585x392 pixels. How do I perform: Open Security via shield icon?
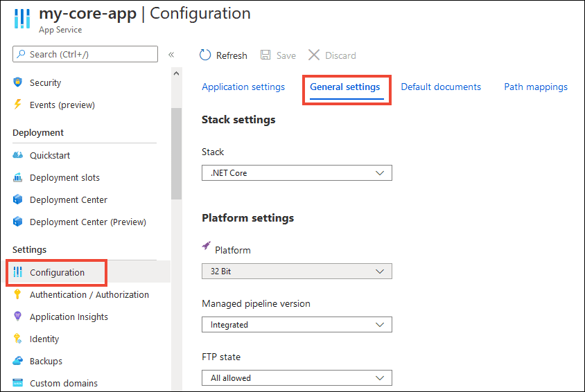click(17, 82)
